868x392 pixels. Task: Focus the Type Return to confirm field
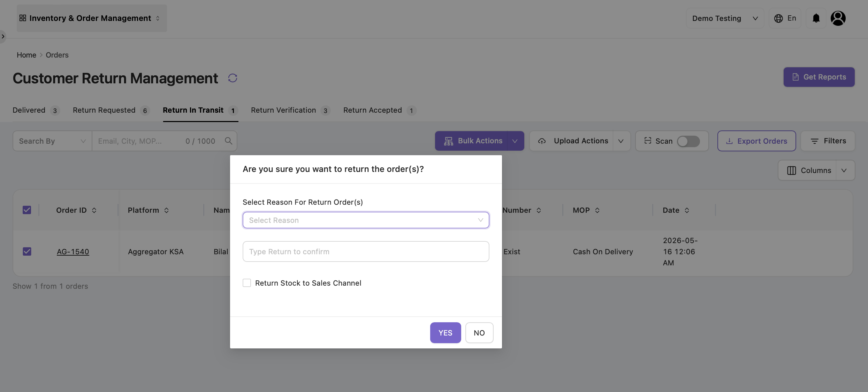coord(366,251)
